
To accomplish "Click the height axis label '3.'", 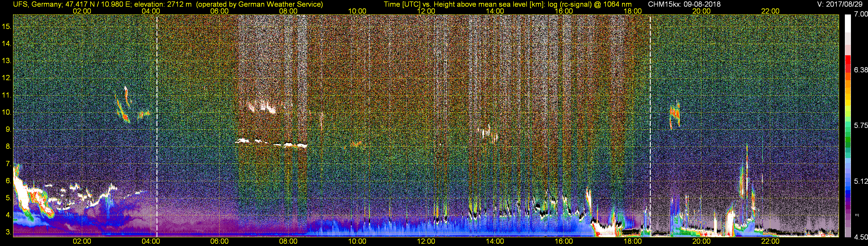I will tap(8, 232).
